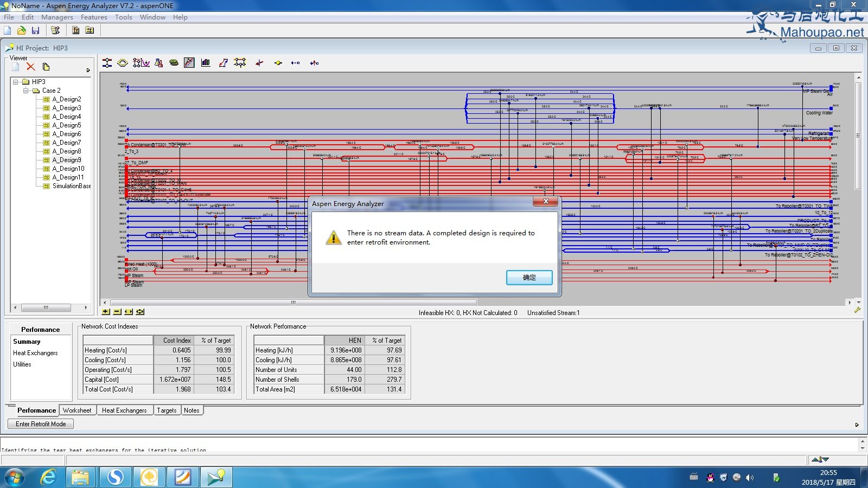Image resolution: width=868 pixels, height=488 pixels.
Task: Click the Viewer tree horizontal scrollbar thumb
Action: tap(46, 307)
